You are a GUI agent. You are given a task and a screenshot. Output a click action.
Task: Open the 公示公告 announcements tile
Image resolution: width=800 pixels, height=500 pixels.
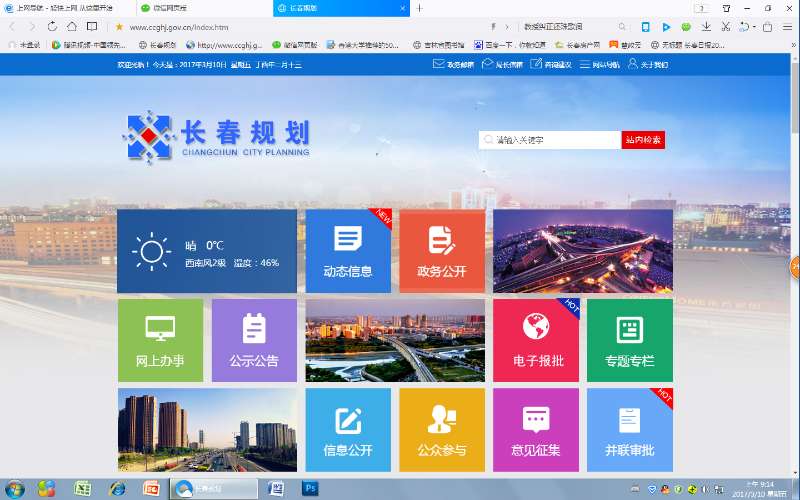(x=254, y=340)
